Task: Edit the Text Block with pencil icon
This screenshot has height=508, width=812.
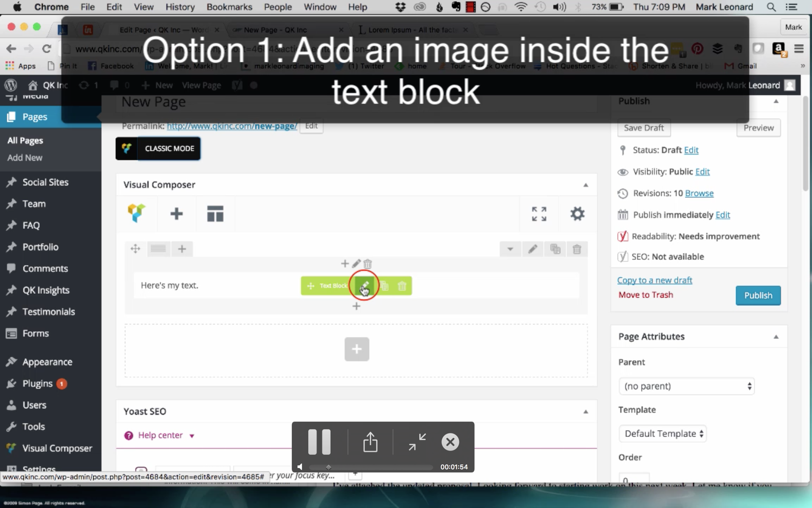Action: [364, 286]
